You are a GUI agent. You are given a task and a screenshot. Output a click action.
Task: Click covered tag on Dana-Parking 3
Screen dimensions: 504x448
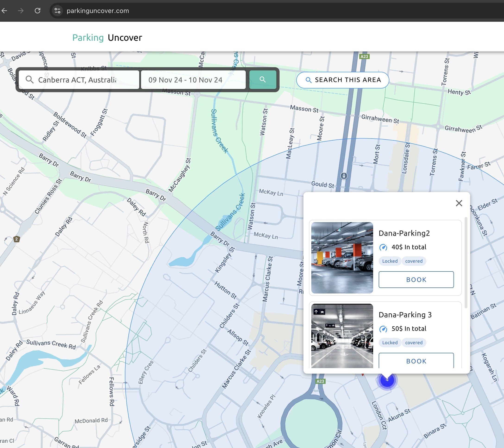pyautogui.click(x=414, y=343)
